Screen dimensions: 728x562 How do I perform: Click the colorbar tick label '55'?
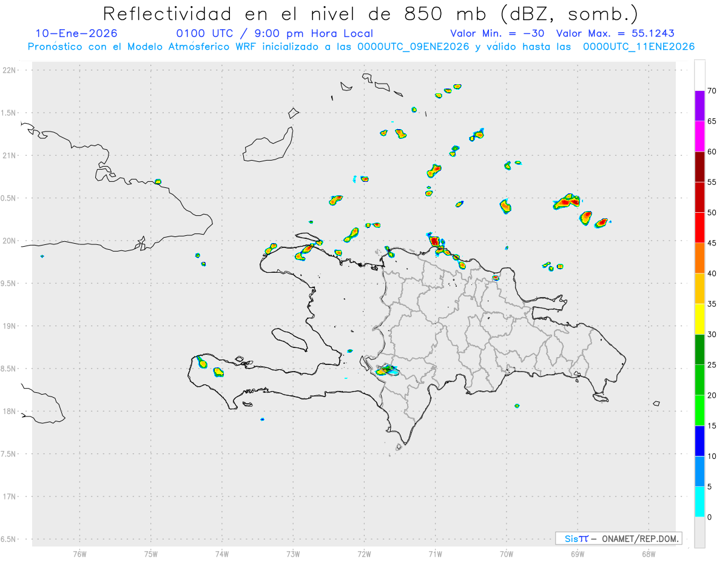coord(712,182)
